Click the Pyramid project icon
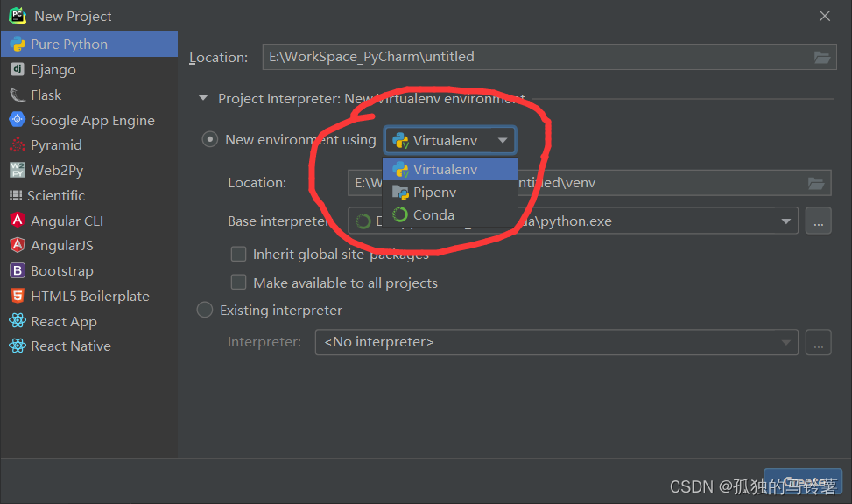Image resolution: width=852 pixels, height=504 pixels. 18,144
